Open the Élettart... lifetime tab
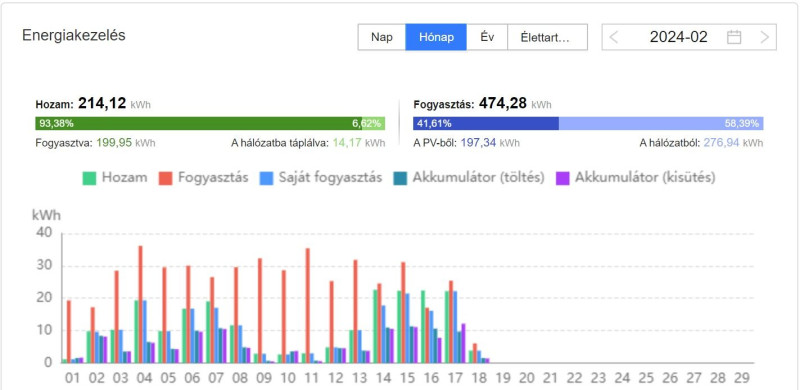The image size is (800, 390). coord(547,37)
